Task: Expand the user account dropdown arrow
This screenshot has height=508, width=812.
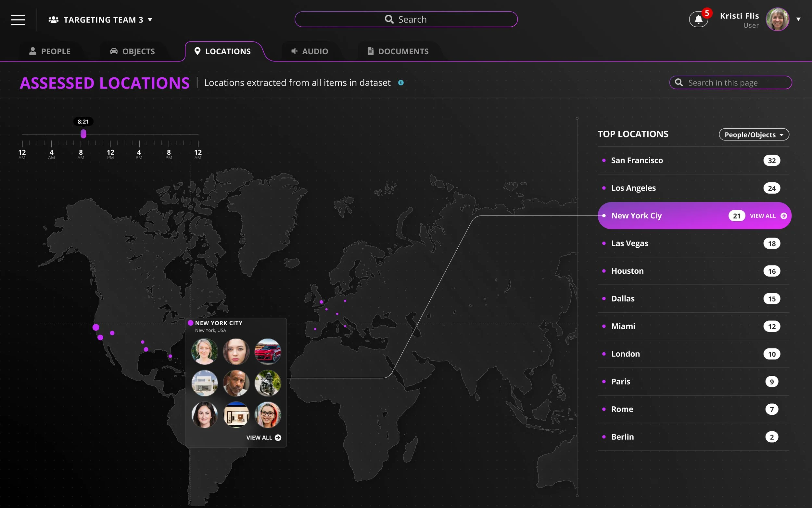Action: tap(798, 19)
